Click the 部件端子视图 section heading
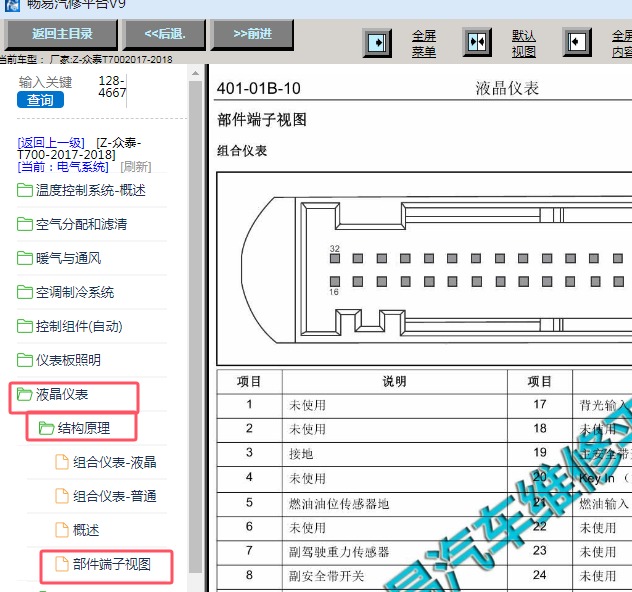Viewport: 632px width, 592px height. (x=262, y=120)
